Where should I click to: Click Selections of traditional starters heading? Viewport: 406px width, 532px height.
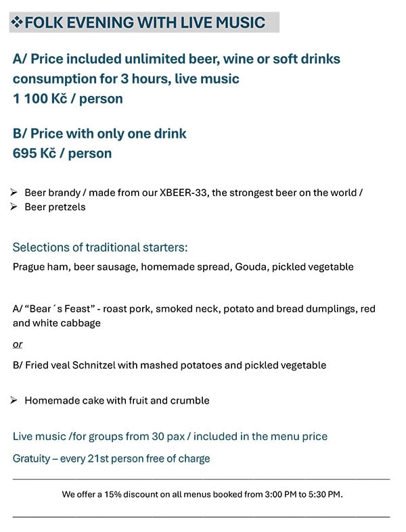pyautogui.click(x=100, y=247)
